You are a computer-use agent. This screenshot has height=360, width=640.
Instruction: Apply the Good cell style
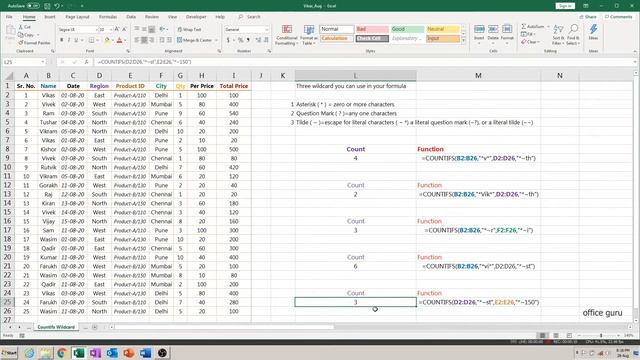[407, 29]
